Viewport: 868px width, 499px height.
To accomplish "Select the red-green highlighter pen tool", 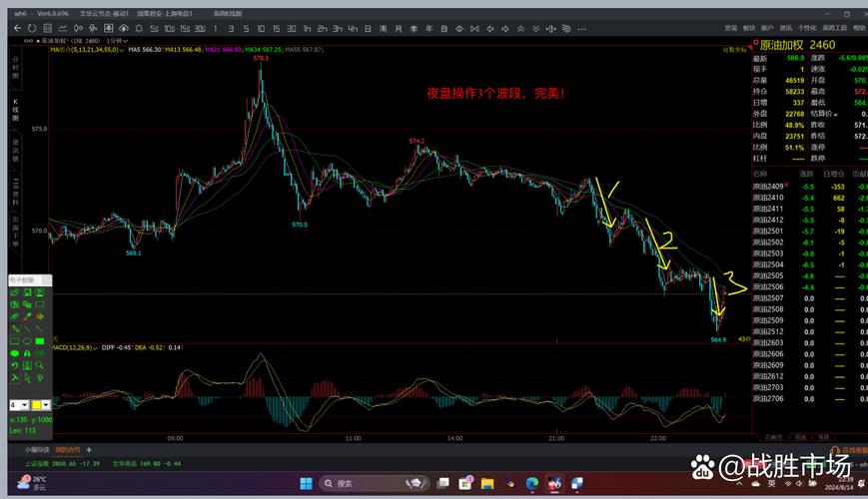I will [27, 317].
